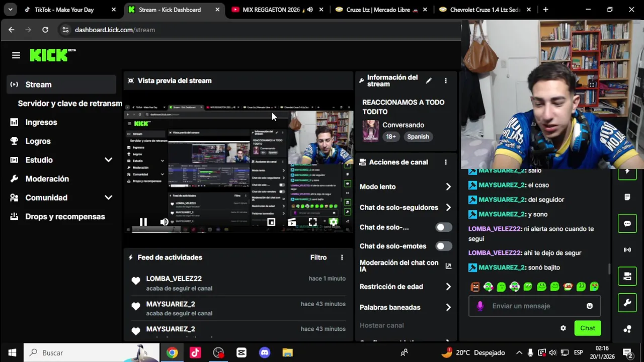Click the notes sidebar icon
644x362 pixels.
coord(627,197)
